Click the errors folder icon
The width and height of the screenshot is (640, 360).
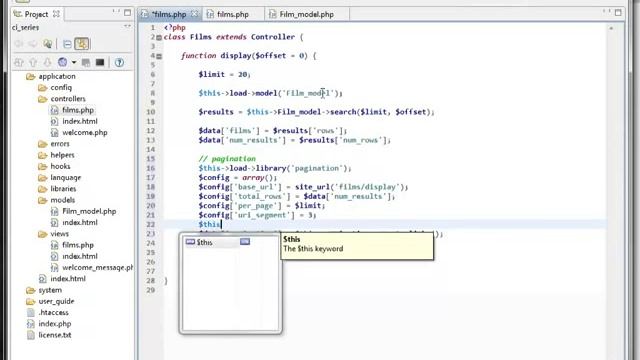click(x=42, y=144)
